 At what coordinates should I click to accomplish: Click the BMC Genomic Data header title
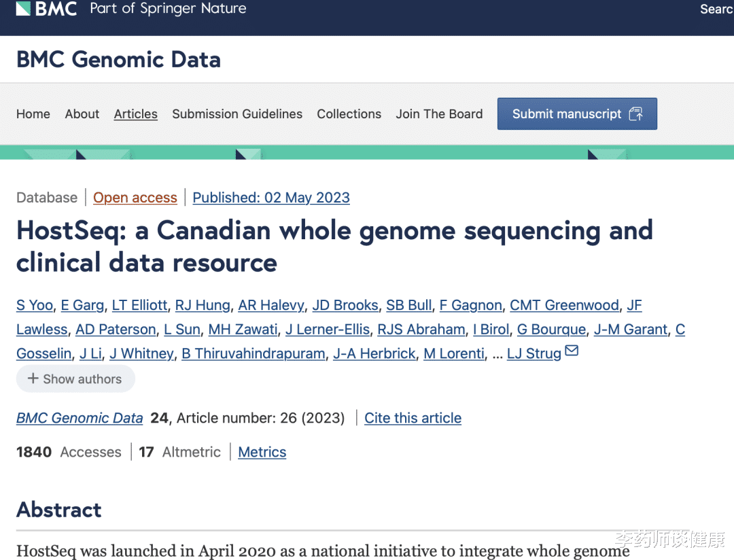(118, 59)
